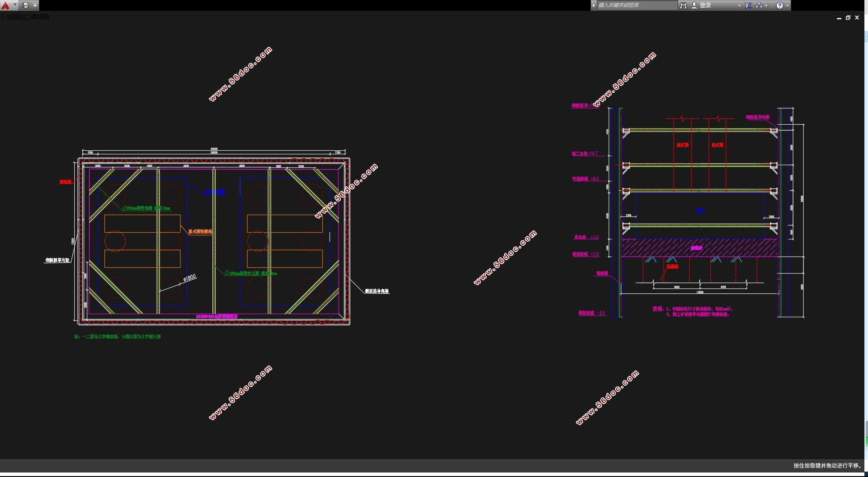Click the workspace save-edit icon
This screenshot has height=477, width=868.
[26, 5]
